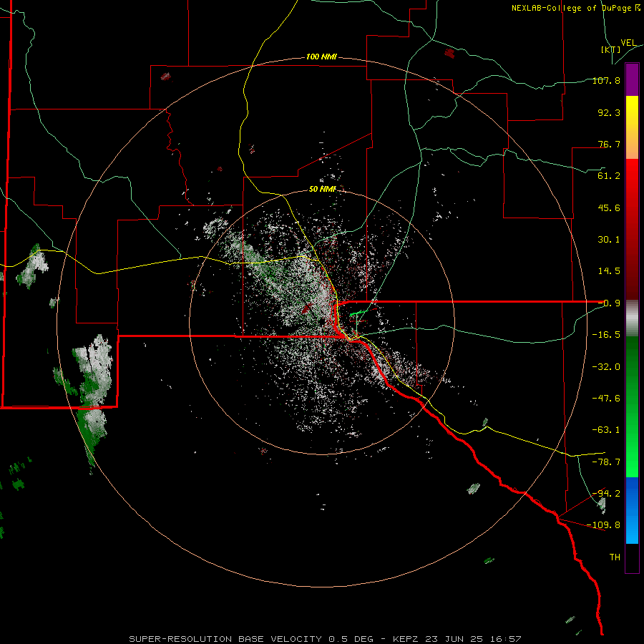Select the 92.3 scale value
644x644 pixels.
[609, 112]
